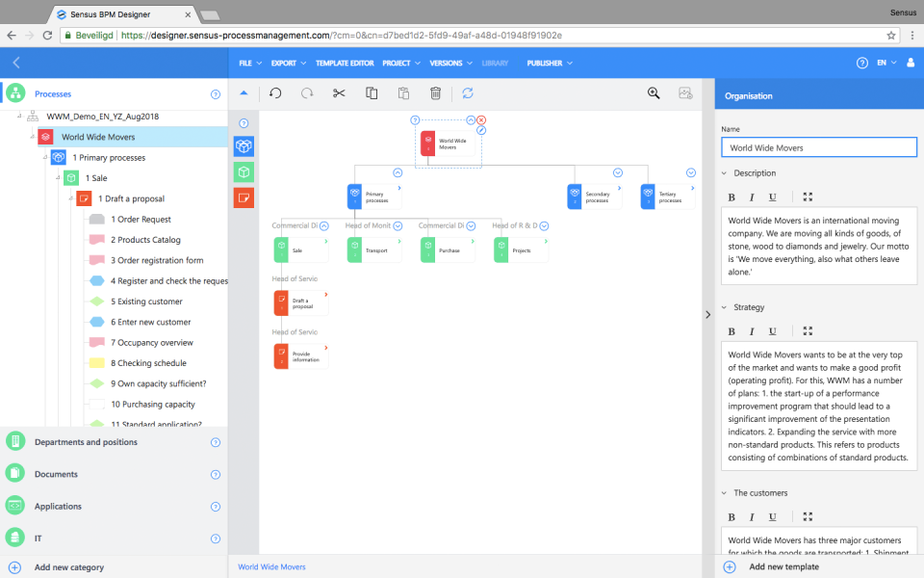Expand the Tertiary processes branch in the diagram
Image resolution: width=924 pixels, height=578 pixels.
tap(691, 172)
